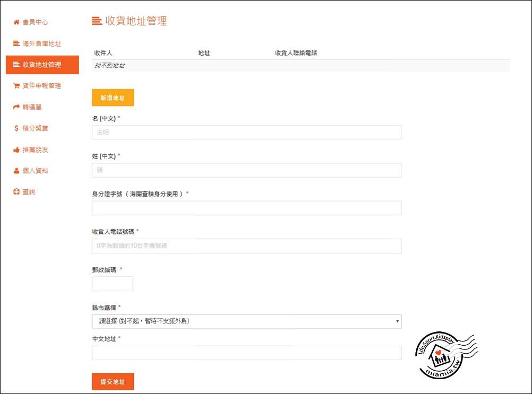Image resolution: width=532 pixels, height=394 pixels.
Task: Open the 收貨地址管理 menu item
Action: pos(42,65)
